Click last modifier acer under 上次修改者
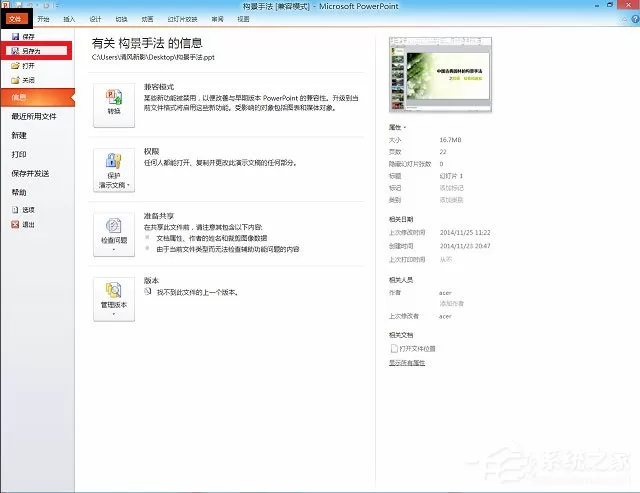This screenshot has width=640, height=493. pos(445,316)
